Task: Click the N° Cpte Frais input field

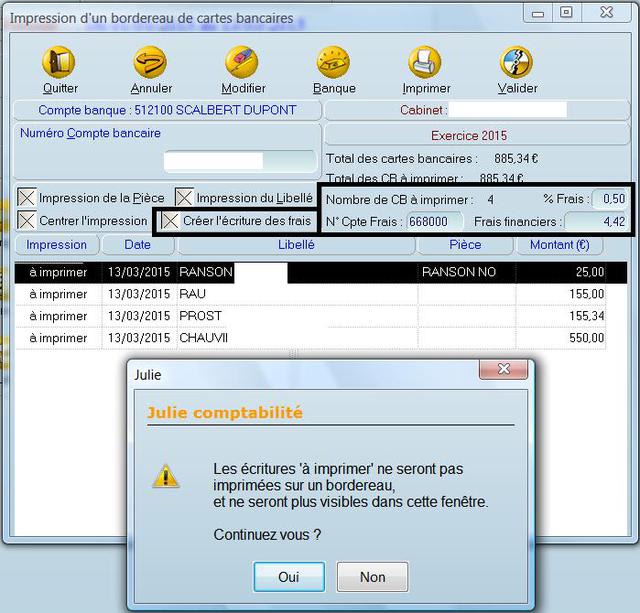Action: (x=435, y=221)
